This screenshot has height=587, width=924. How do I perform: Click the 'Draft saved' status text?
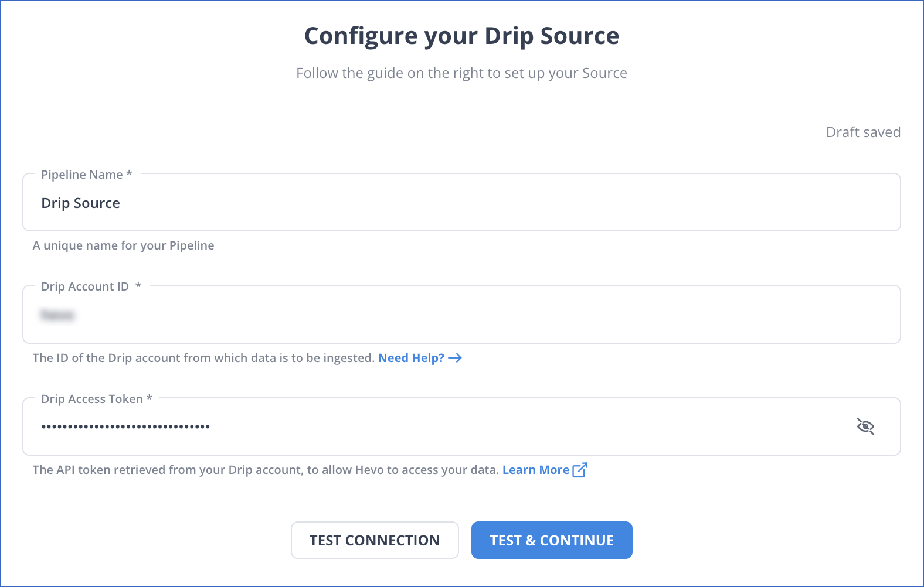click(863, 132)
